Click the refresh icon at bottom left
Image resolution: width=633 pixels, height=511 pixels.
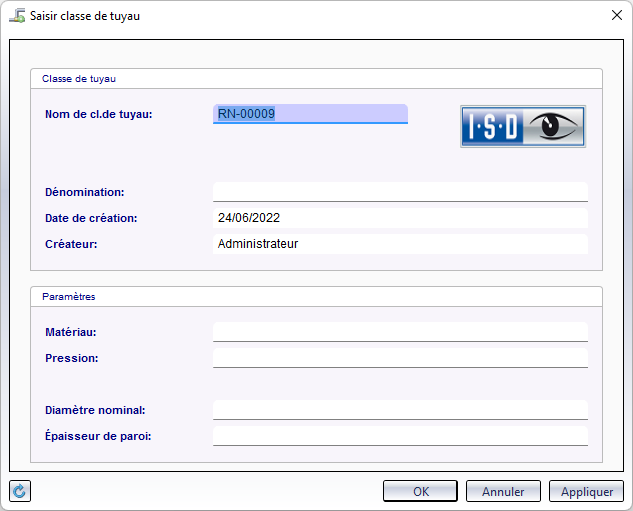tap(20, 491)
